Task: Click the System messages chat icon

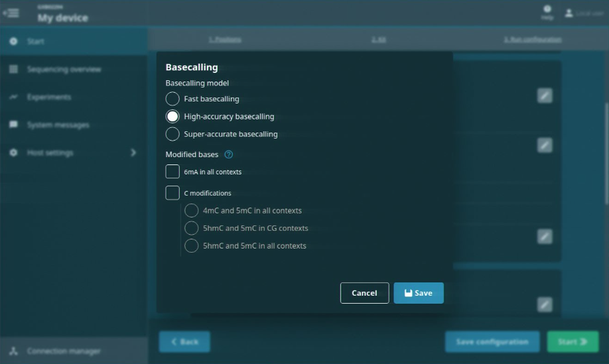Action: 13,125
